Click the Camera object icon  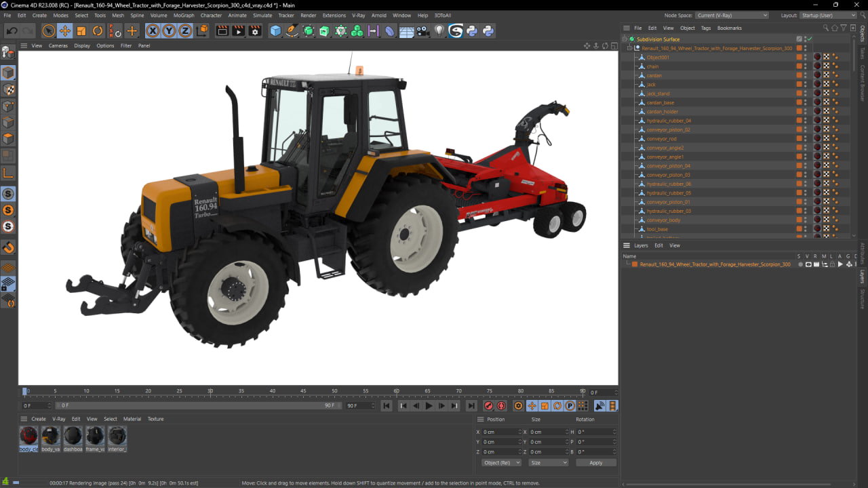pos(422,30)
